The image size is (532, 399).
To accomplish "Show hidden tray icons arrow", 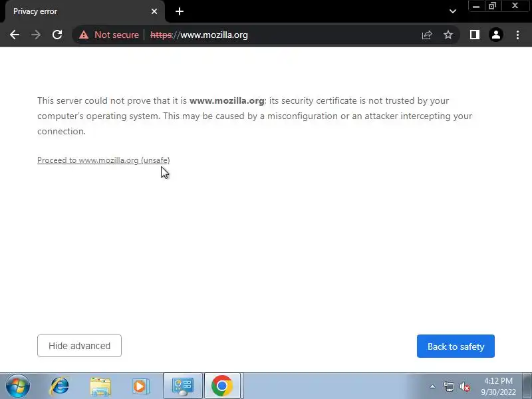I will pos(433,386).
